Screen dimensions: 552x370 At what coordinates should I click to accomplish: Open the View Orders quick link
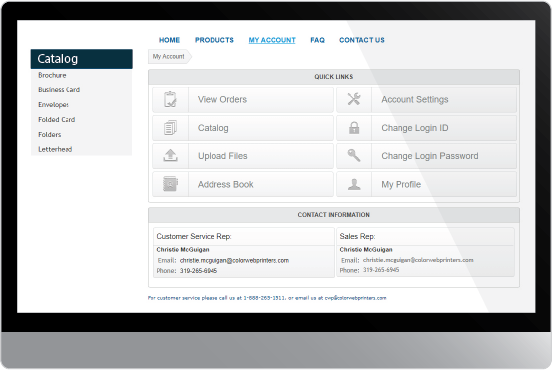coord(243,100)
